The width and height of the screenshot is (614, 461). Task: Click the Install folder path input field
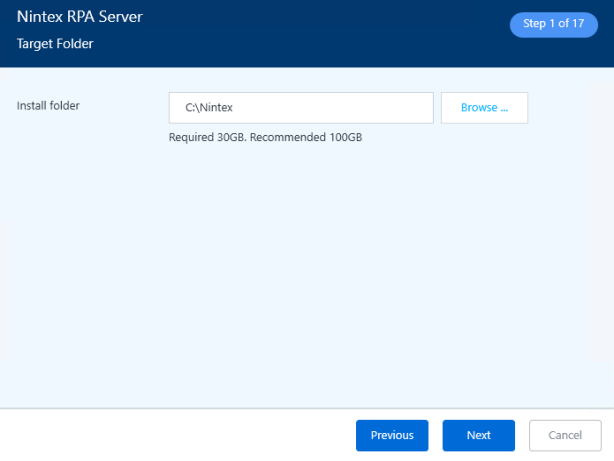[300, 108]
